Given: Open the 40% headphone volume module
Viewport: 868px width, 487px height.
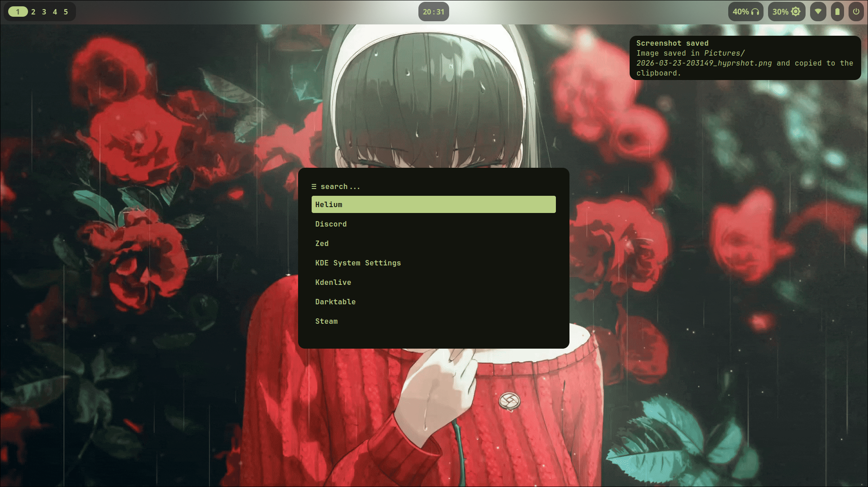Looking at the screenshot, I should (x=745, y=12).
